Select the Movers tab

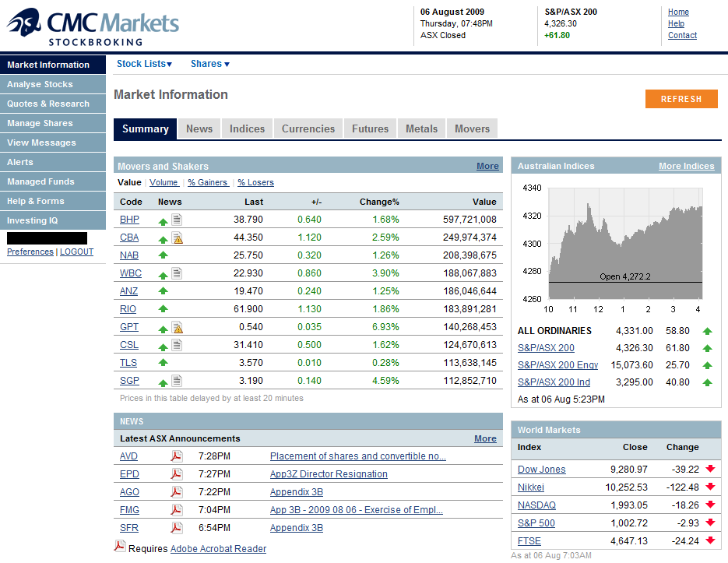472,128
